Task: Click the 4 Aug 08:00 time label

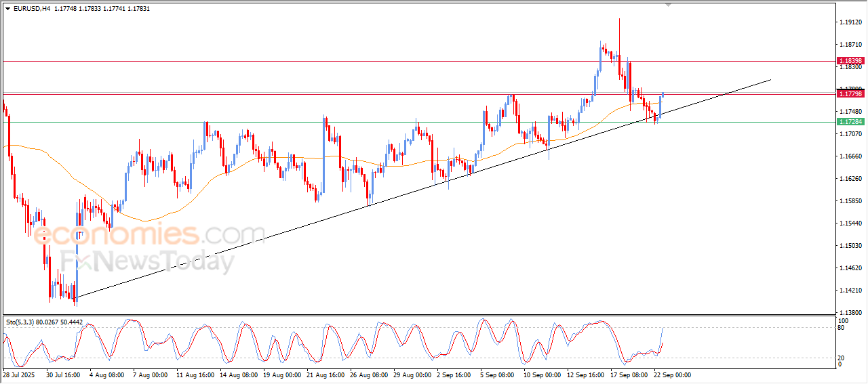Action: [106, 375]
